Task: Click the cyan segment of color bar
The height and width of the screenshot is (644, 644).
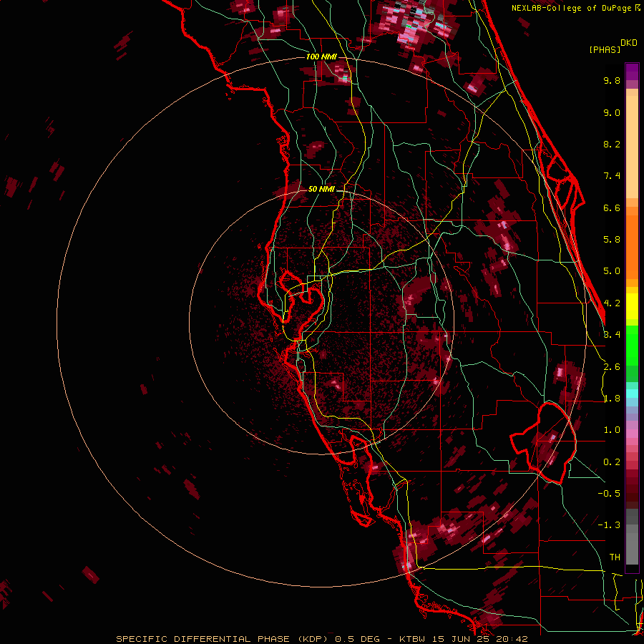Action: [x=632, y=394]
